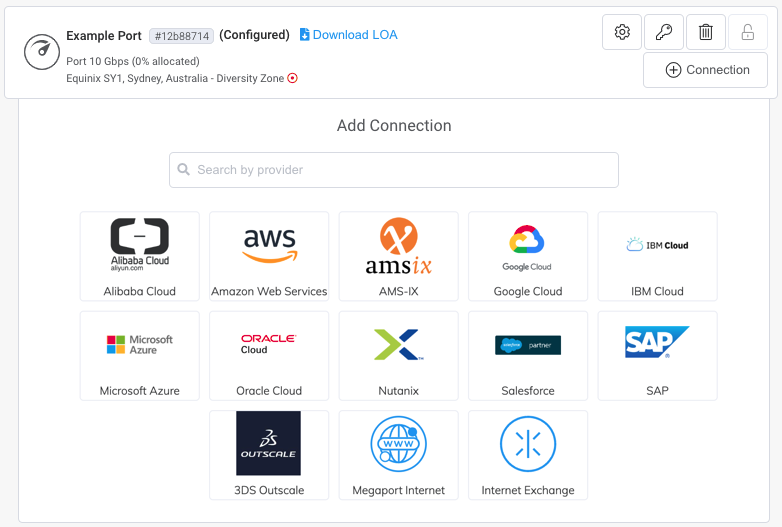
Task: Select Alibaba Cloud provider tile
Action: point(140,255)
